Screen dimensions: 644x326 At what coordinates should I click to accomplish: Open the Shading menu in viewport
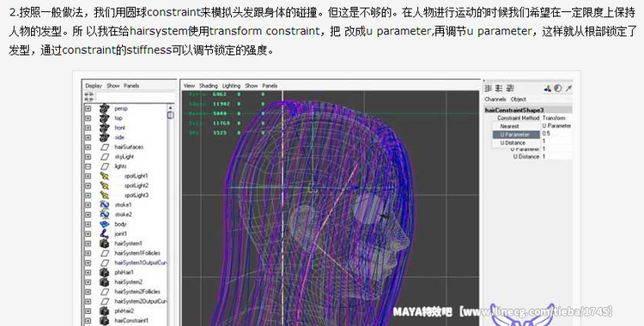(x=209, y=86)
